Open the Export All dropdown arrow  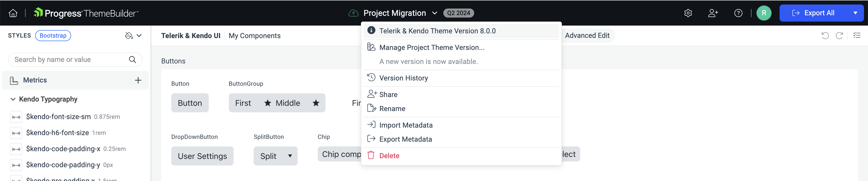pos(855,13)
